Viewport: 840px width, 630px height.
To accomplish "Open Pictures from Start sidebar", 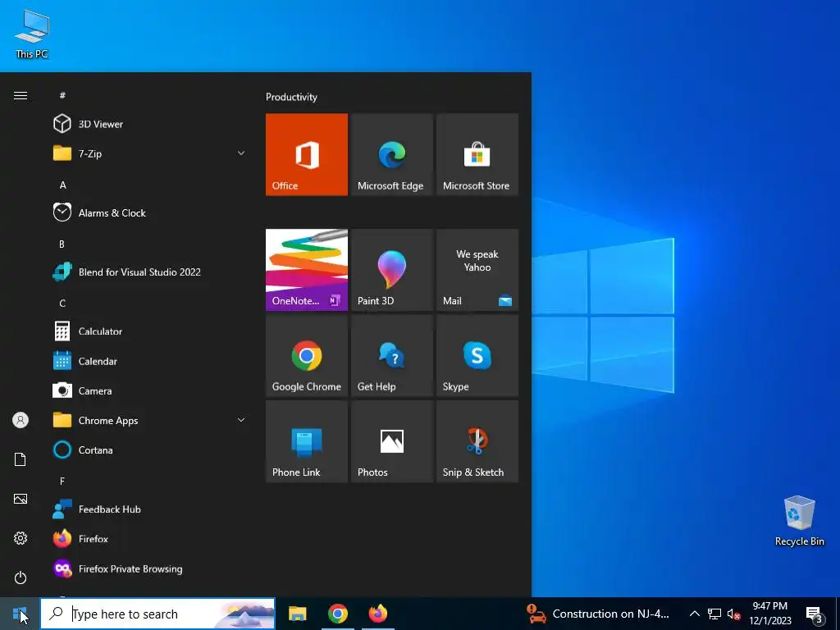I will coord(21,499).
